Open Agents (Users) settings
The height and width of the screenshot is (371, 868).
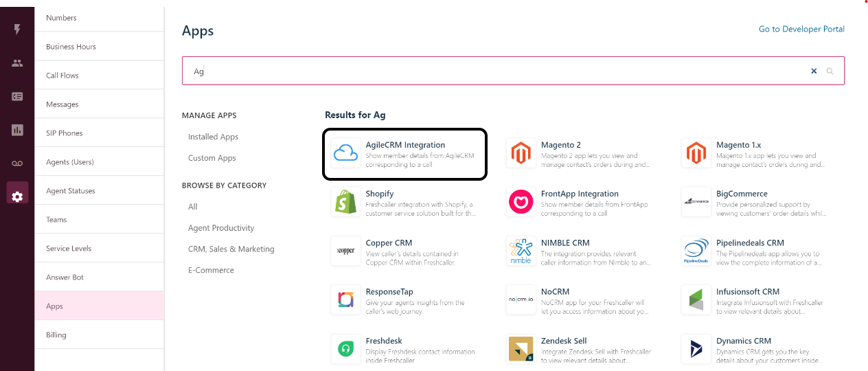99,162
